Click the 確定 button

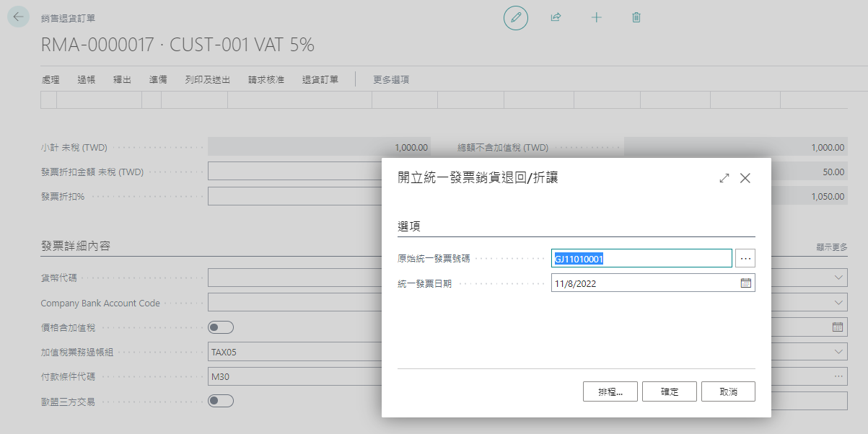670,391
